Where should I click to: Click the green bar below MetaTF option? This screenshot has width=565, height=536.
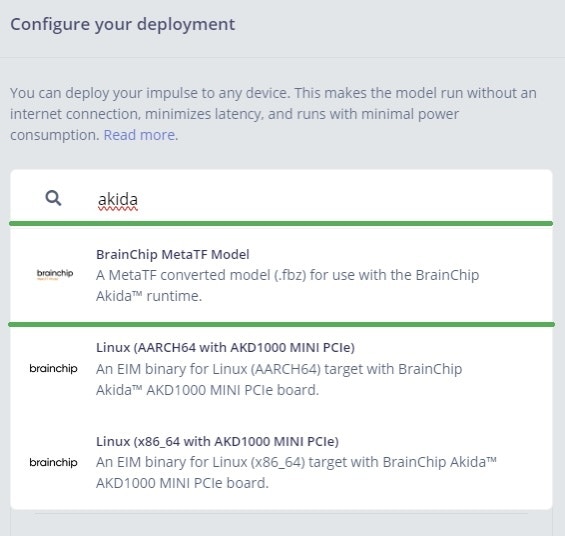281,325
